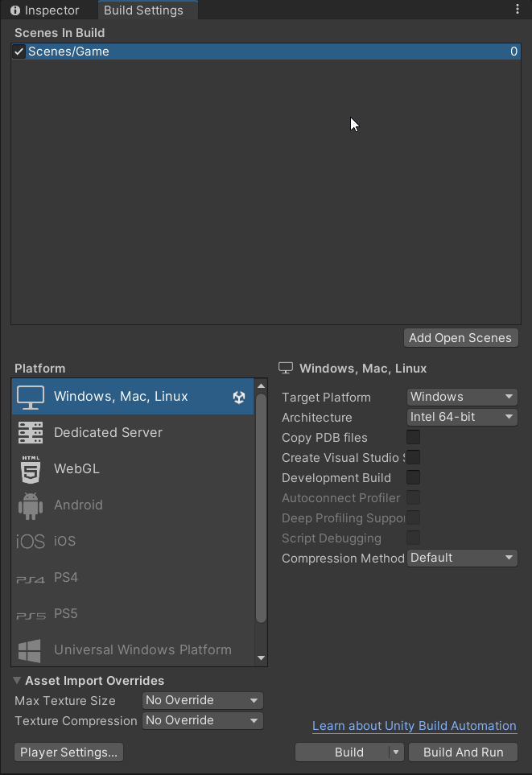Enable Copy PDB files checkbox
The height and width of the screenshot is (775, 532).
(413, 437)
